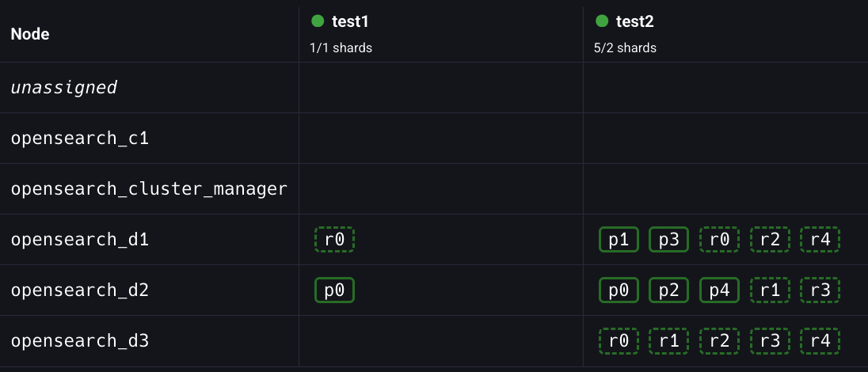Select the opensearch_cluster_manager node row

click(x=149, y=189)
